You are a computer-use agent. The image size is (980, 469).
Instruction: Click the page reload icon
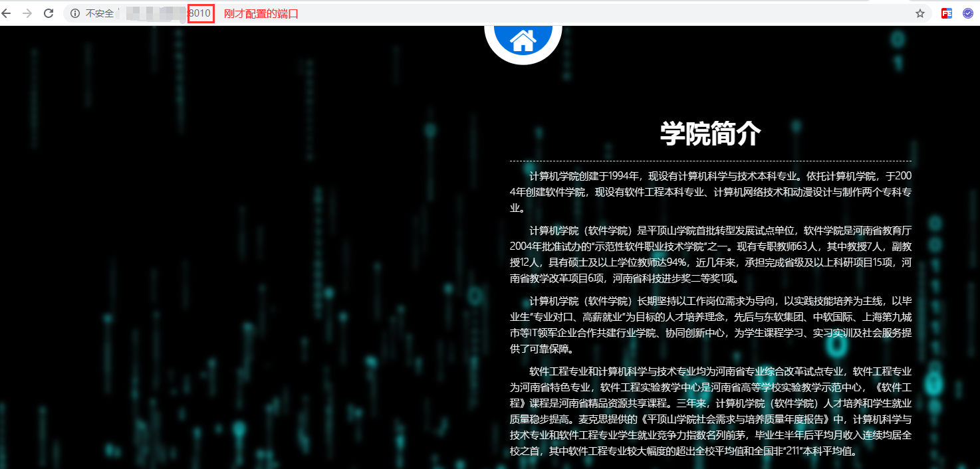coord(48,13)
